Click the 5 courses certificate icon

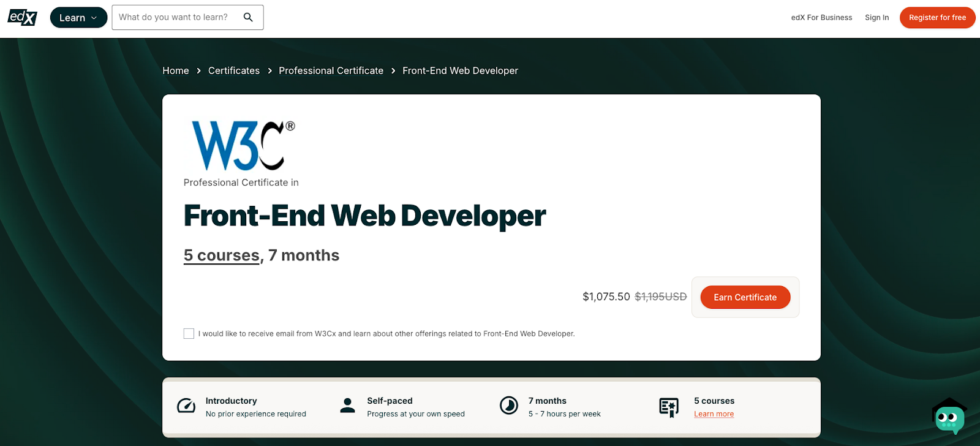coord(669,407)
